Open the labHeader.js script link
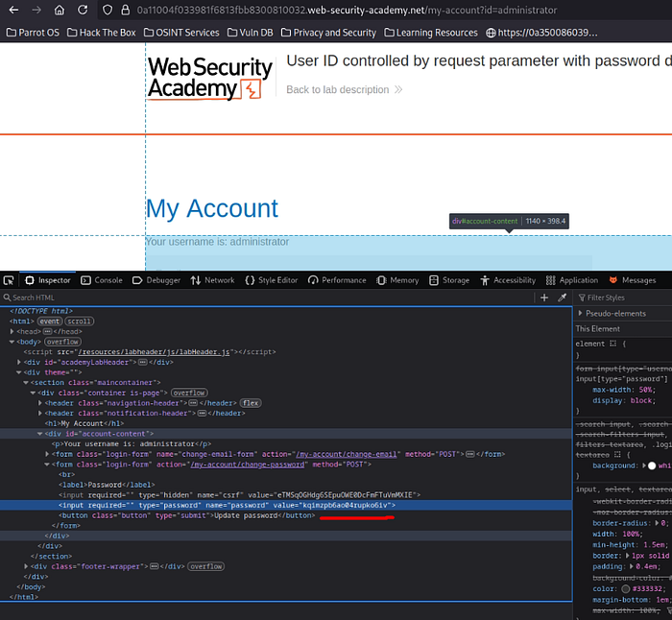This screenshot has height=620, width=672. coord(154,352)
